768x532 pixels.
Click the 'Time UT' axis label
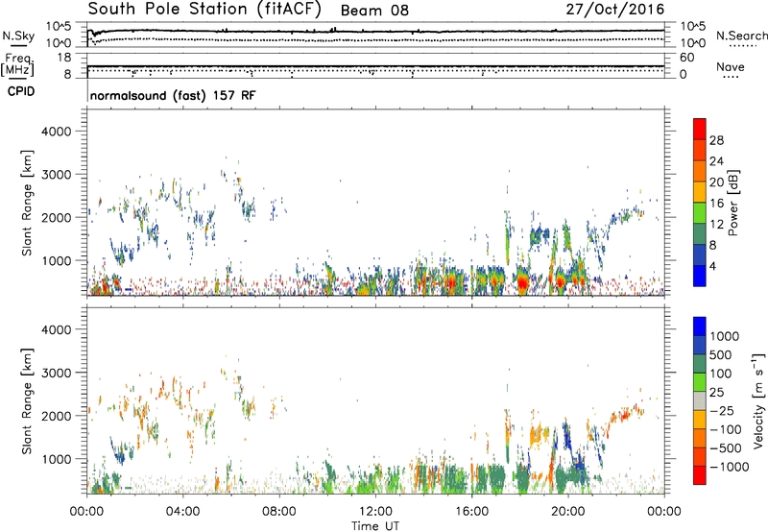375,526
